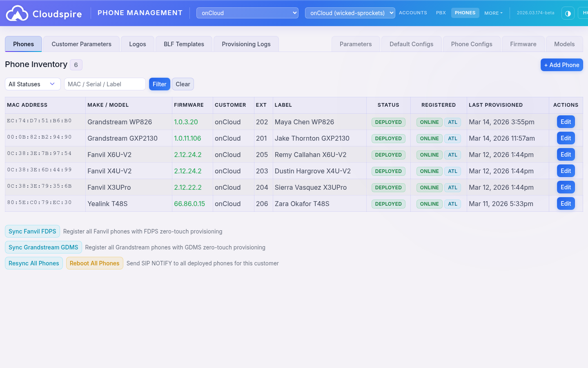
Task: Toggle the DEPLOYED status on the Grandstream WP826 row
Action: tap(388, 122)
